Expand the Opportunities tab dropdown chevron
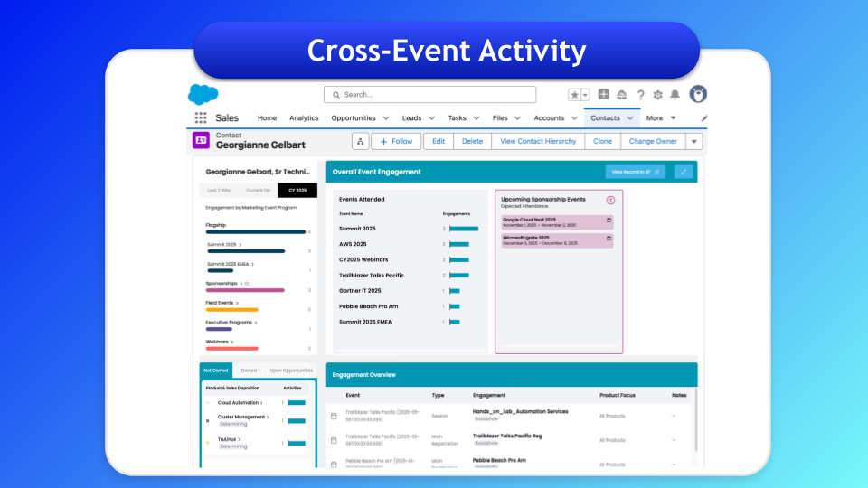 [386, 117]
